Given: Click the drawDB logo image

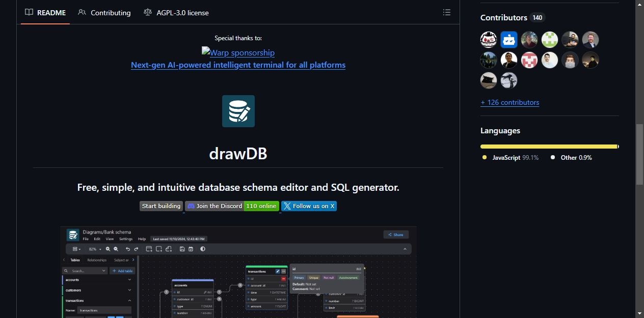Looking at the screenshot, I should (238, 111).
